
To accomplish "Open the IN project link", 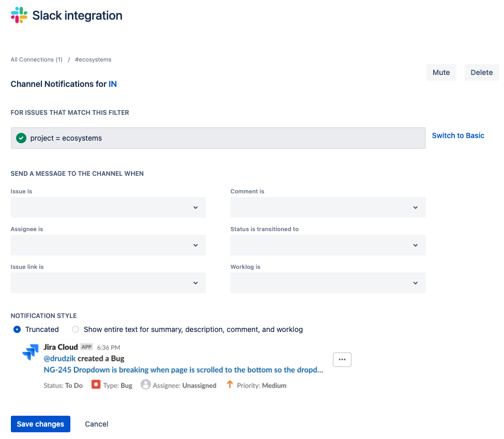I will [112, 84].
